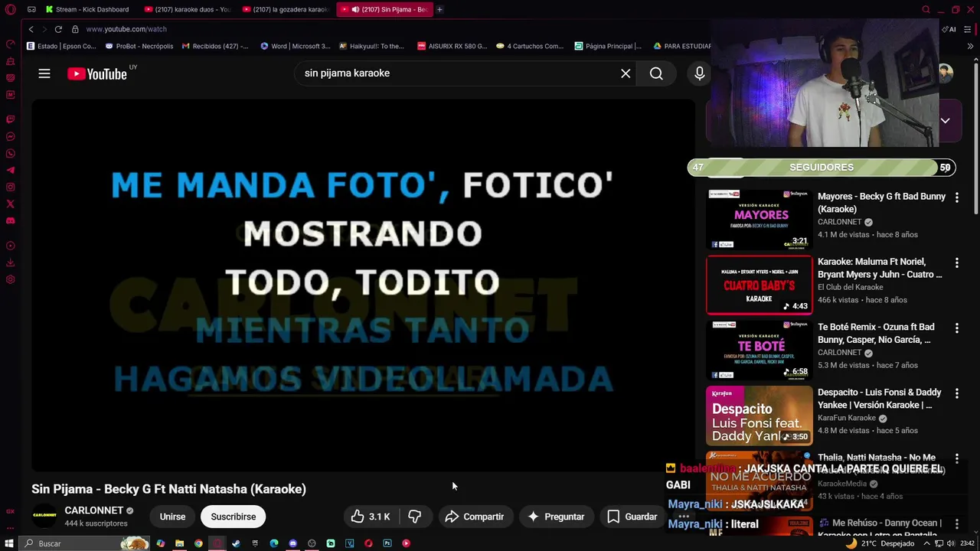Go back with the browser back arrow

[x=31, y=29]
